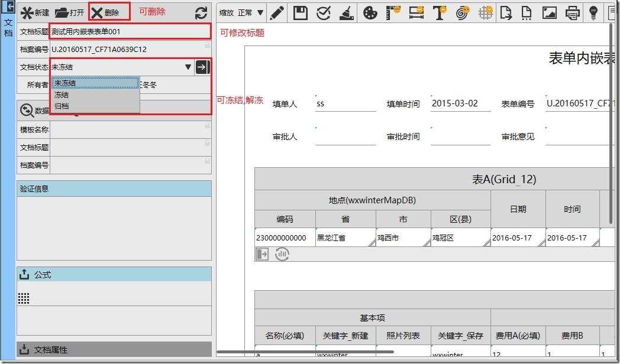The width and height of the screenshot is (620, 364).
Task: Switch to the 文档 side tab
Action: pos(8,28)
